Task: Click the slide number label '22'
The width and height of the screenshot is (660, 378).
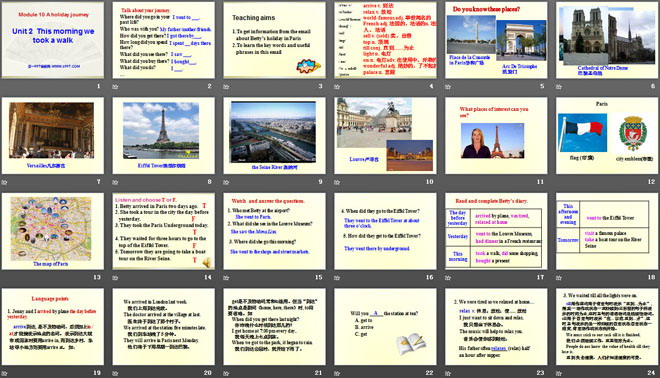Action: tap(429, 373)
